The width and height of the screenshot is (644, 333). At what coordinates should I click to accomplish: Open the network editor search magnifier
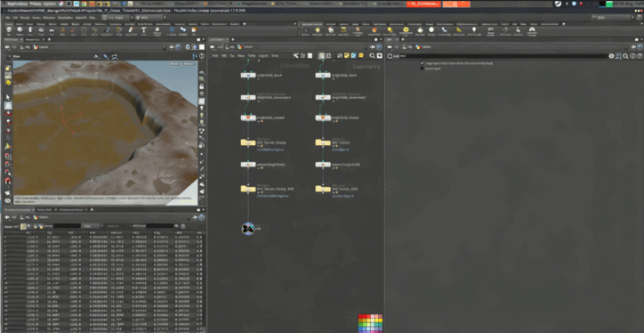pyautogui.click(x=373, y=55)
